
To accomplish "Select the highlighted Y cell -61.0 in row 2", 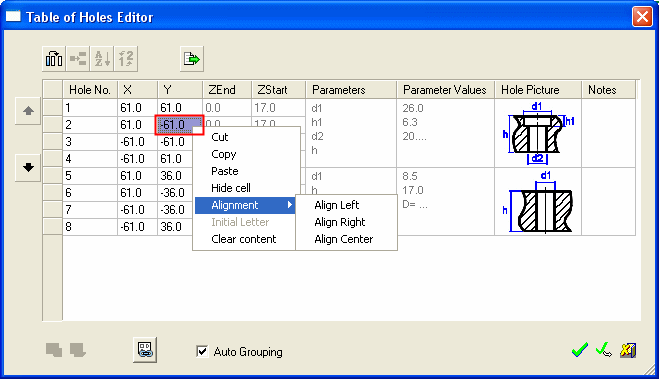I will (179, 125).
